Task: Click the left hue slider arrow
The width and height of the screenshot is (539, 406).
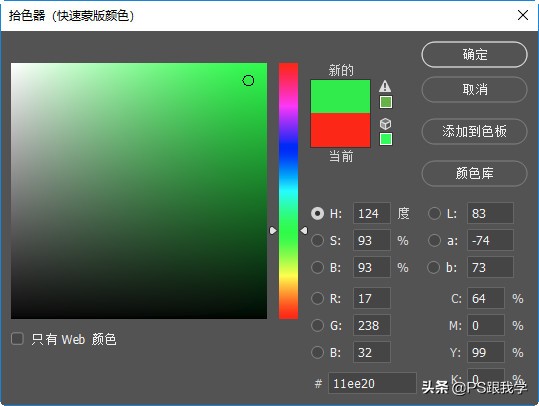Action: (273, 230)
